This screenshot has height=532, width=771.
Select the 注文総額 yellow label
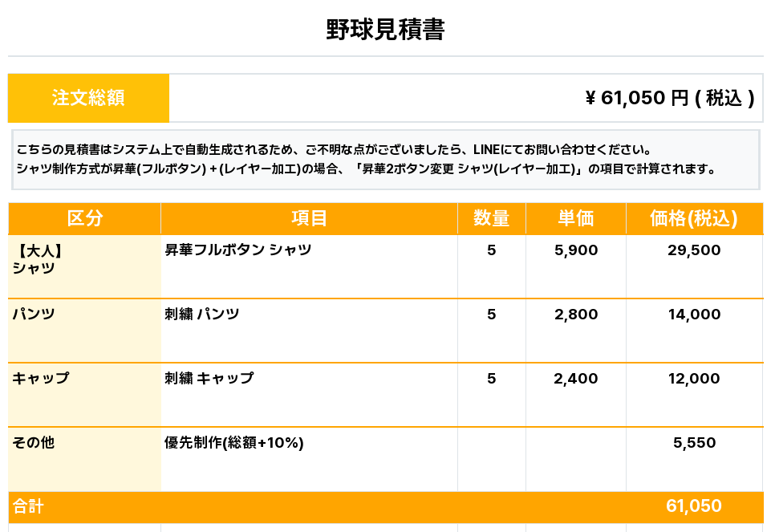(x=88, y=98)
